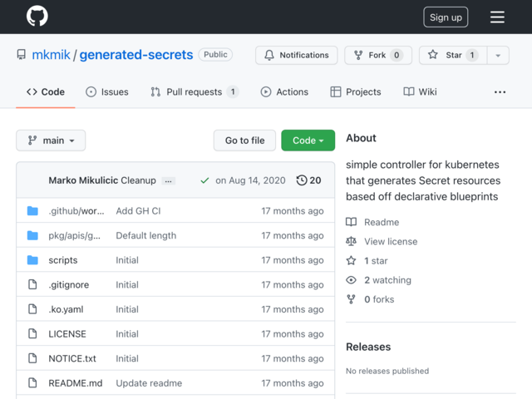Click the fork icon beside 0 forks

tap(351, 299)
